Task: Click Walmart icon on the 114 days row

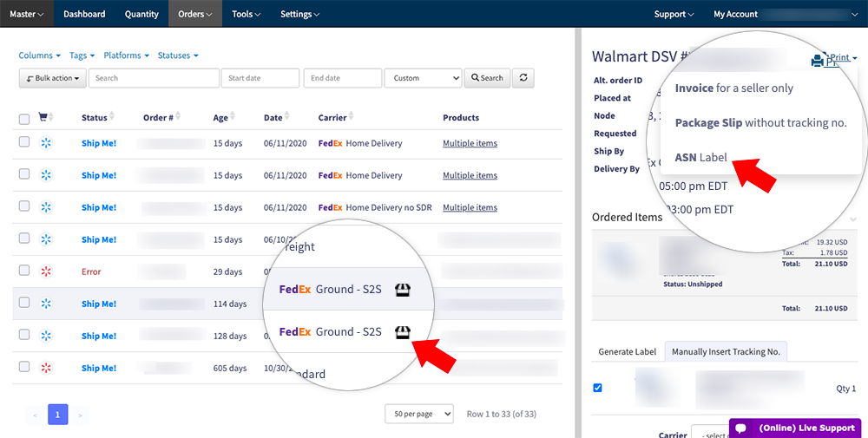Action: pyautogui.click(x=46, y=304)
